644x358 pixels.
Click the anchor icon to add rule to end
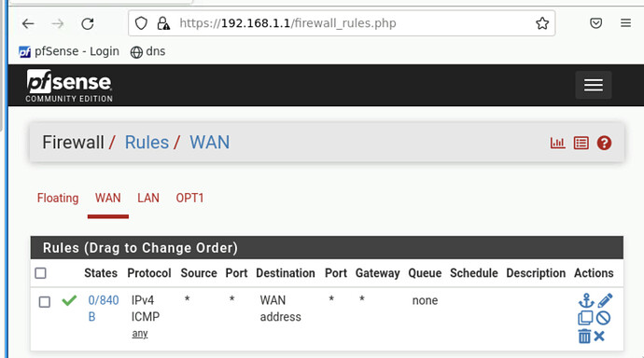coord(586,300)
